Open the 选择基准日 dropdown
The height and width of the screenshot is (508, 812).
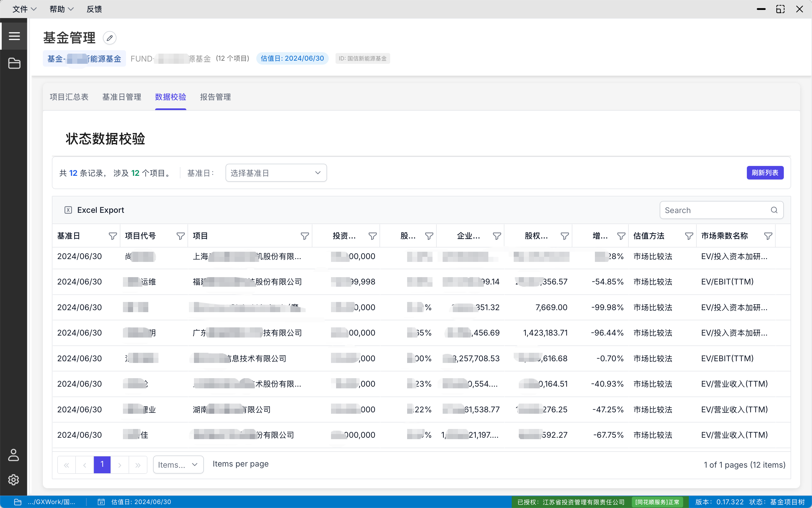[x=276, y=173]
